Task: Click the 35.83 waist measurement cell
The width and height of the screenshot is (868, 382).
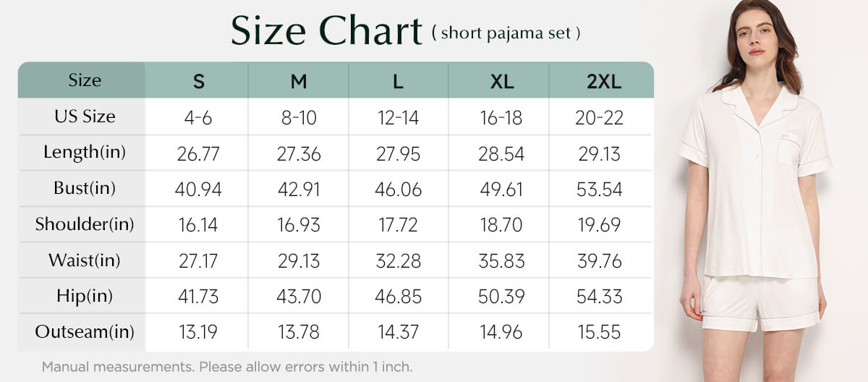Action: 501,261
